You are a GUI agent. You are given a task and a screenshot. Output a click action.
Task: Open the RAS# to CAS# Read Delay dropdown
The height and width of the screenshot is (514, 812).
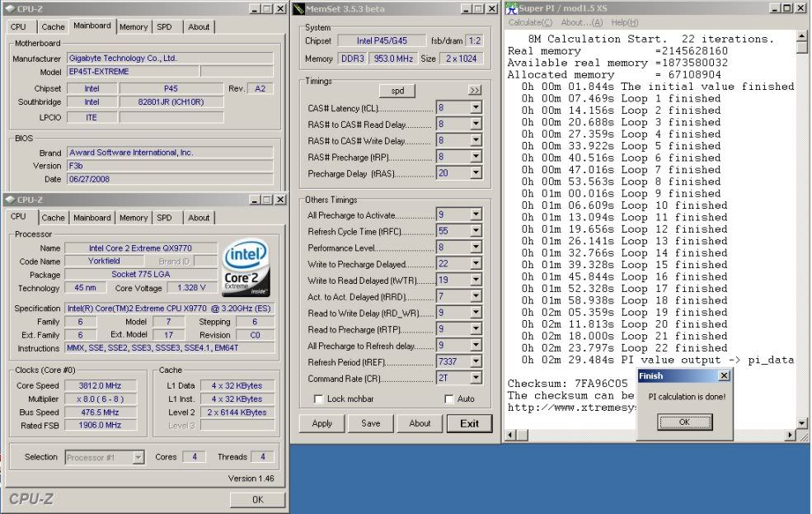tap(476, 125)
